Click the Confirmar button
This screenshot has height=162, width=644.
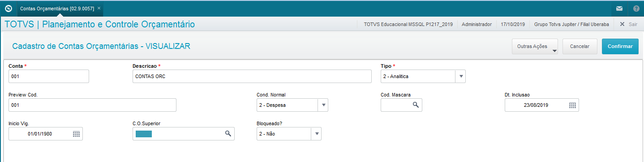point(620,46)
